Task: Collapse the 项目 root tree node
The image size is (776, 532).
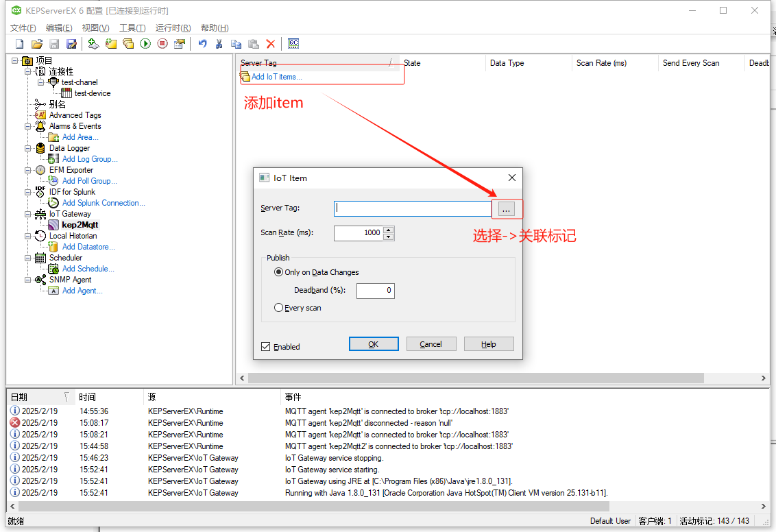Action: [15, 60]
